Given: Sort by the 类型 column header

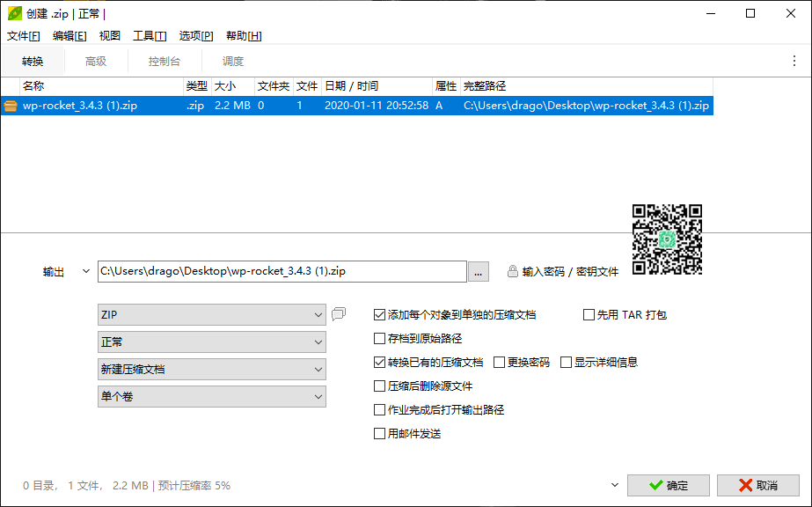Looking at the screenshot, I should [197, 86].
